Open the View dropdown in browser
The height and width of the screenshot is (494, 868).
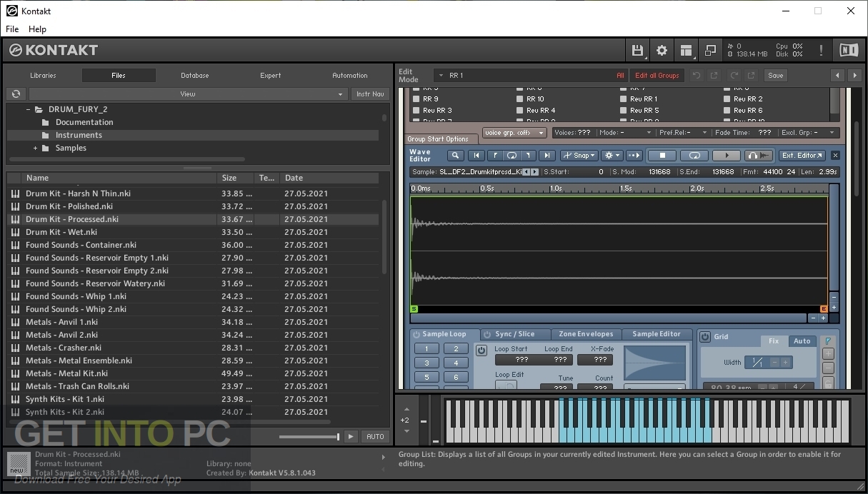(x=188, y=94)
